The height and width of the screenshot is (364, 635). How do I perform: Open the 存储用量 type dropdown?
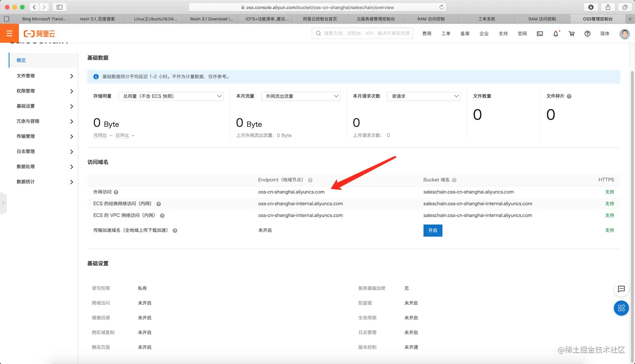[171, 96]
